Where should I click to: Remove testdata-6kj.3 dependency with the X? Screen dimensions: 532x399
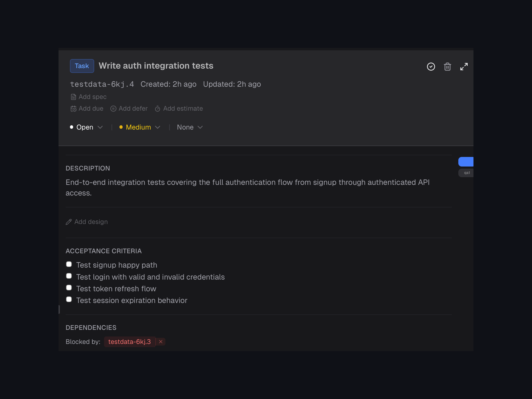pyautogui.click(x=160, y=342)
